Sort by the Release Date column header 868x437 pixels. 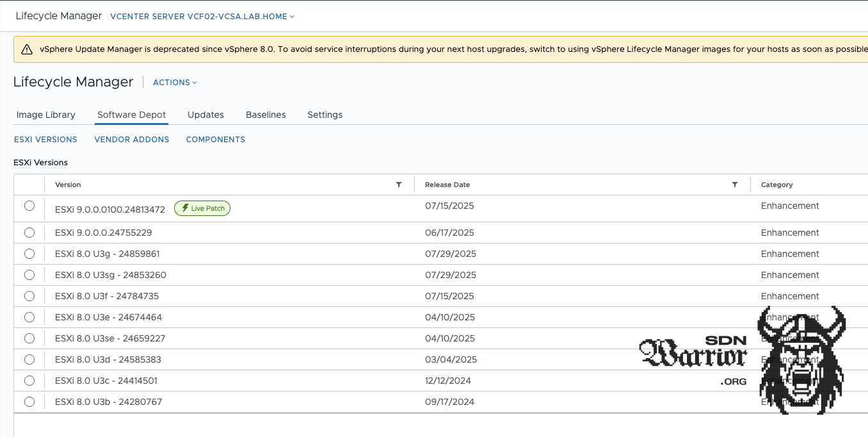[x=447, y=185]
